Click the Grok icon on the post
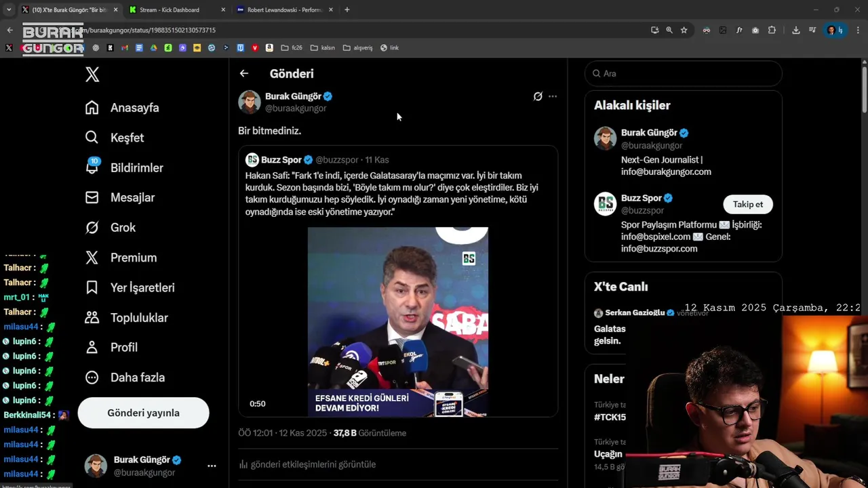This screenshot has height=488, width=868. click(x=538, y=96)
